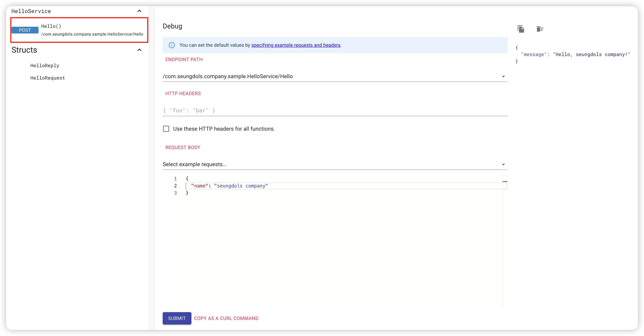Screen dimensions: 644x336
Task: Click the editor's minimap scrollbar marker
Action: [505, 181]
